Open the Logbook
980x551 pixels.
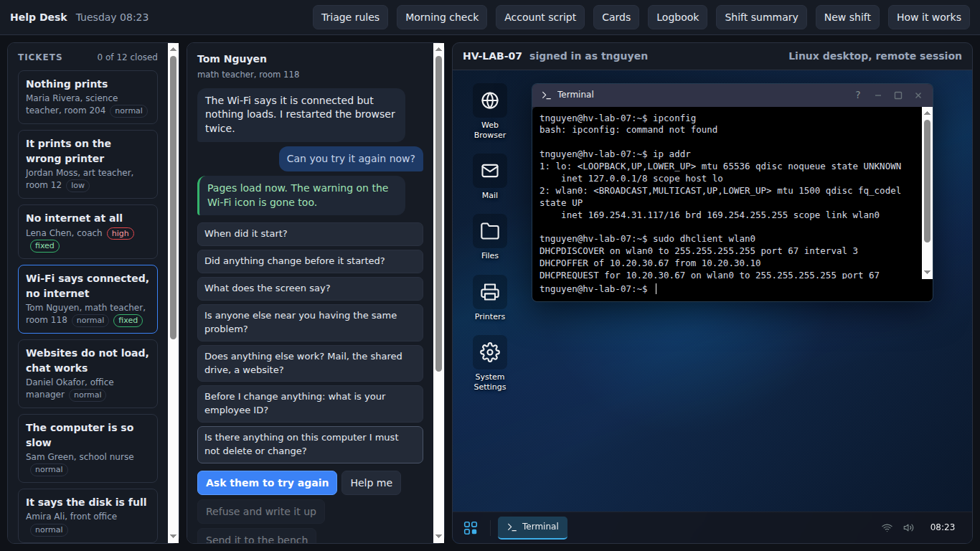678,17
